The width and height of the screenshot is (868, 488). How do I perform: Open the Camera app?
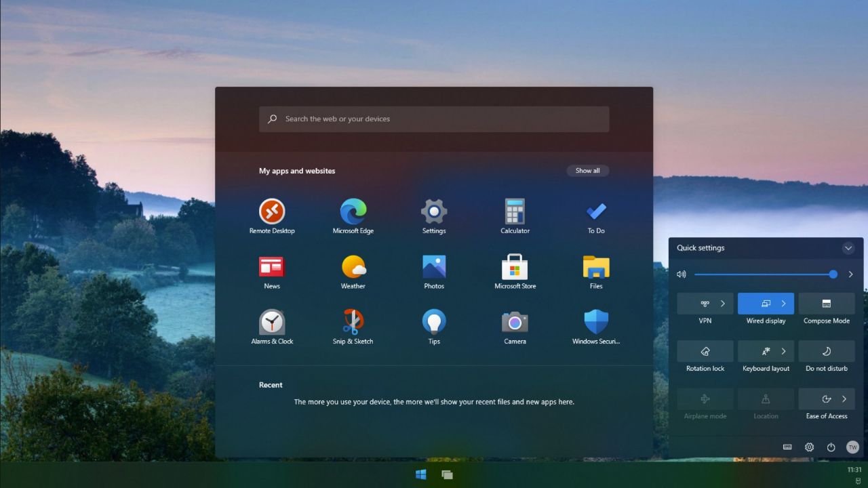click(x=515, y=327)
